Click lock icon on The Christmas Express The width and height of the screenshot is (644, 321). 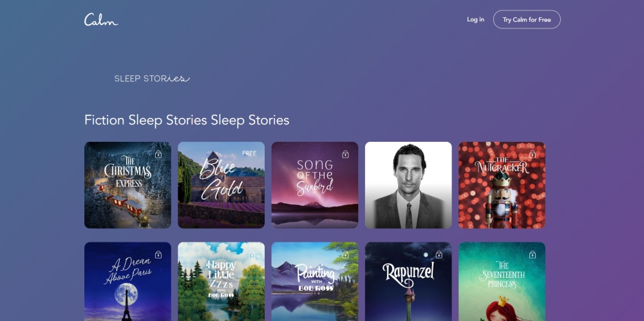click(158, 154)
